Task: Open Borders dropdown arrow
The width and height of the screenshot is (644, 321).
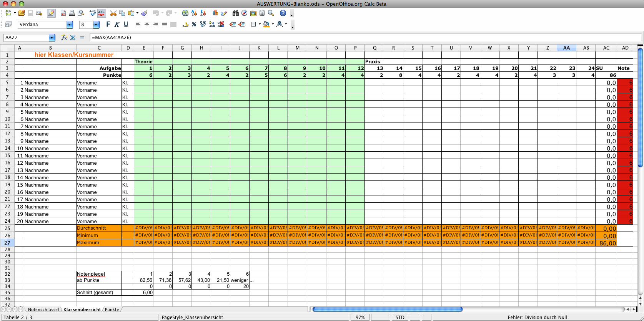Action: pos(260,24)
